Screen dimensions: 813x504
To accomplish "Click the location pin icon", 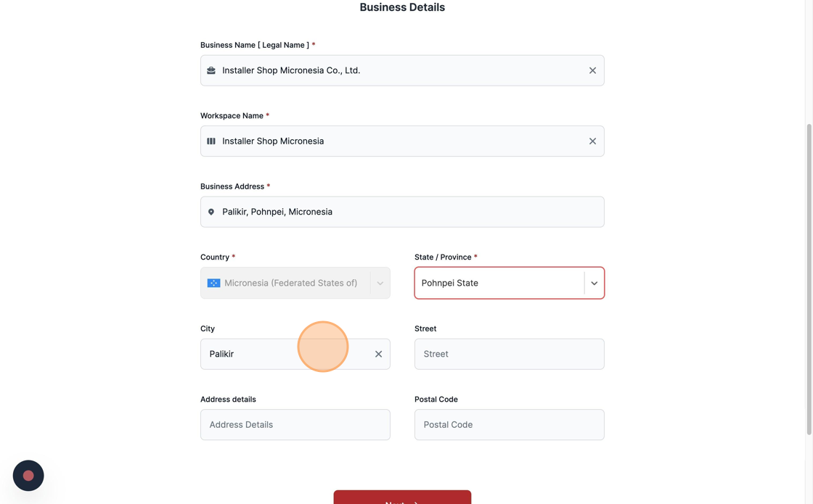I will click(211, 212).
